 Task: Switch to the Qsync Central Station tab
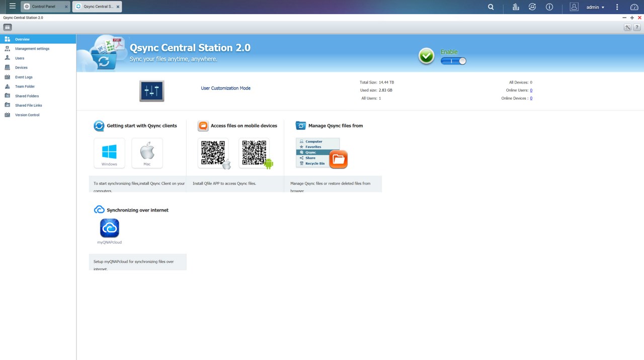point(97,7)
